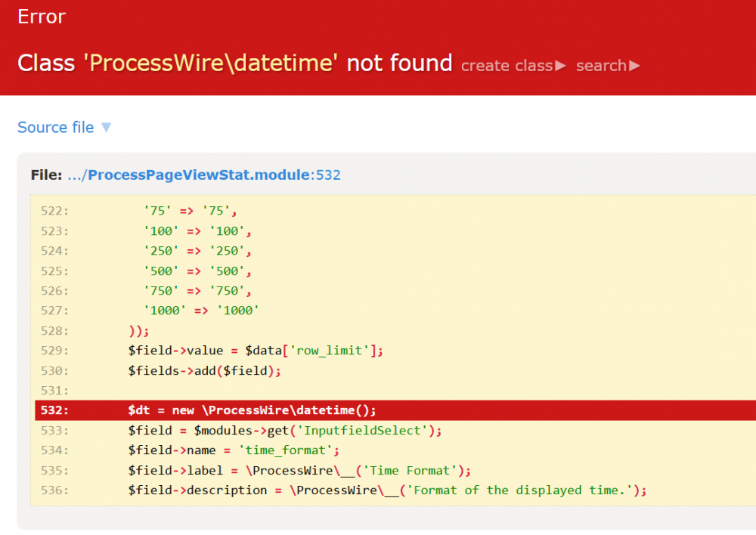The height and width of the screenshot is (535, 756).
Task: Collapse the Source file section
Action: 56,128
